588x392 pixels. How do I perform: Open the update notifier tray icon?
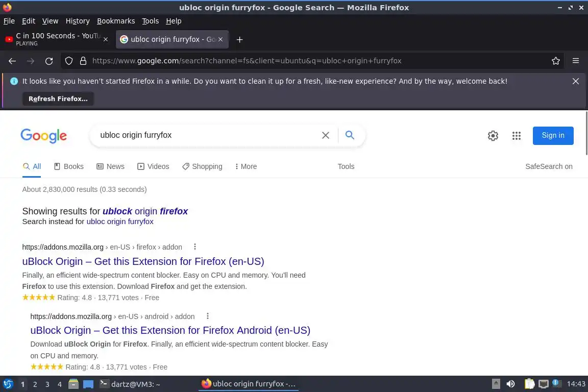557,384
